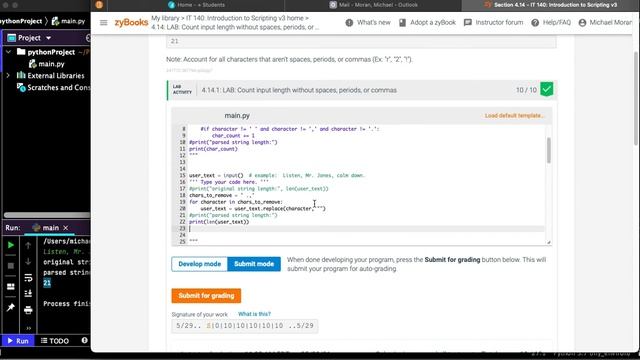The height and width of the screenshot is (360, 640).
Task: Select main.py in PyCharm project tree
Action: [51, 64]
